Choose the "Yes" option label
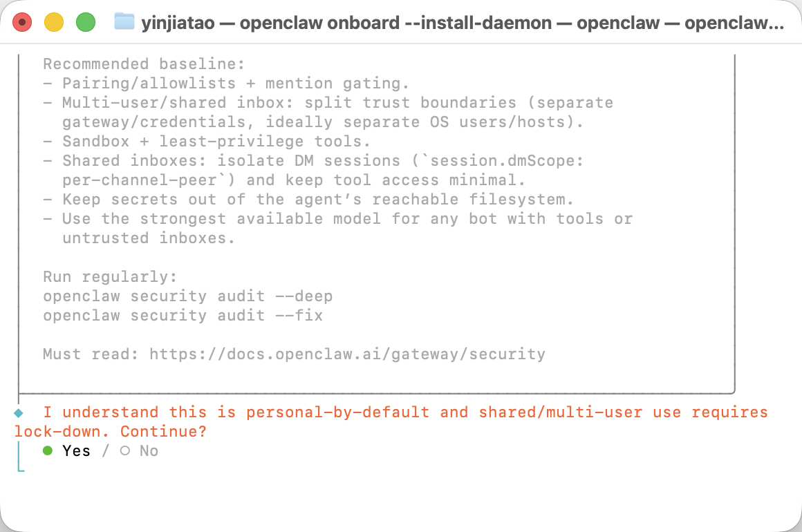Image resolution: width=802 pixels, height=532 pixels. 76,451
